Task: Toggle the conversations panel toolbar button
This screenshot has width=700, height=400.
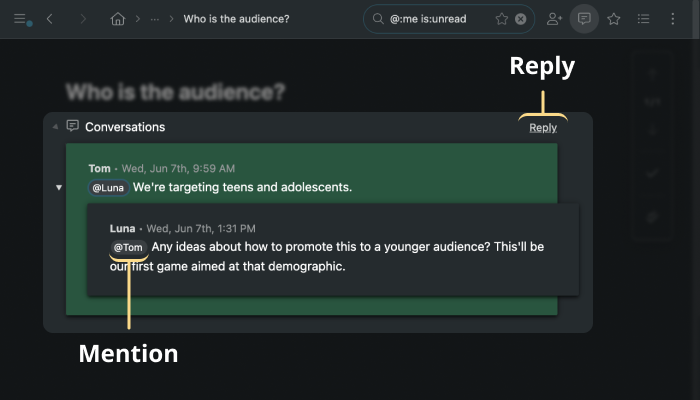Action: (584, 19)
